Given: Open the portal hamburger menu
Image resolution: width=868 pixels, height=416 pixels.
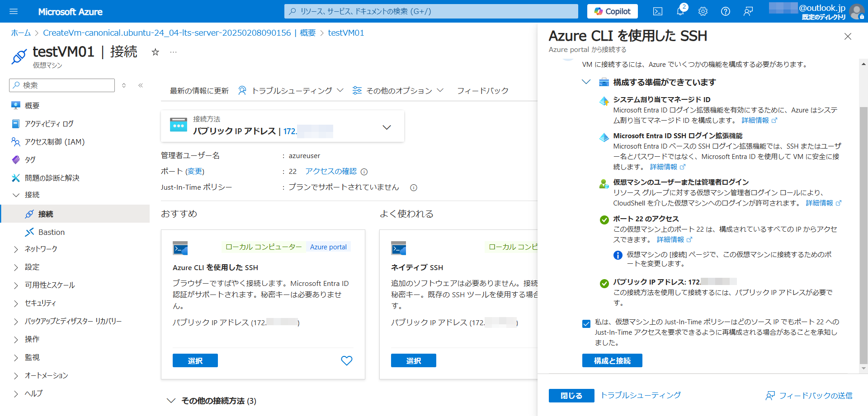Looking at the screenshot, I should pos(14,11).
